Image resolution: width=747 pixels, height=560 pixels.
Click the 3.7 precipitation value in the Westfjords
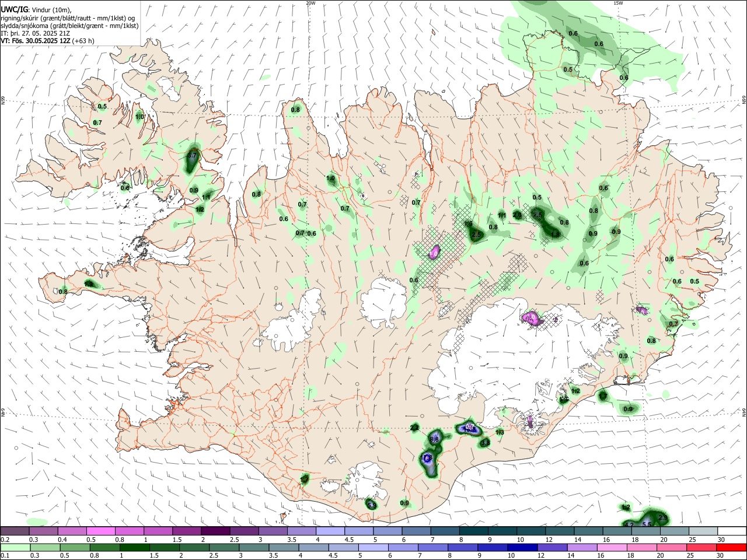pyautogui.click(x=193, y=156)
